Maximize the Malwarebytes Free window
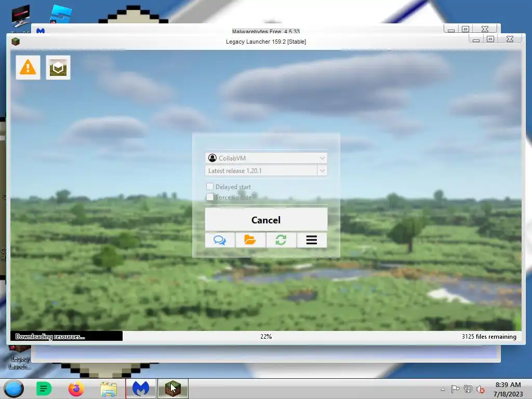This screenshot has height=399, width=532. click(x=465, y=29)
